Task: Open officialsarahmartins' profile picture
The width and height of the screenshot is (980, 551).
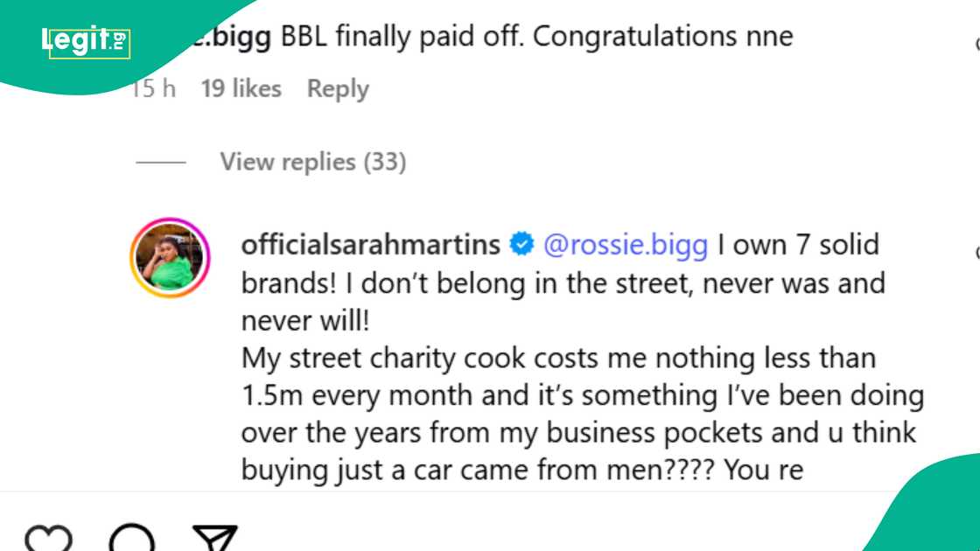Action: [171, 259]
